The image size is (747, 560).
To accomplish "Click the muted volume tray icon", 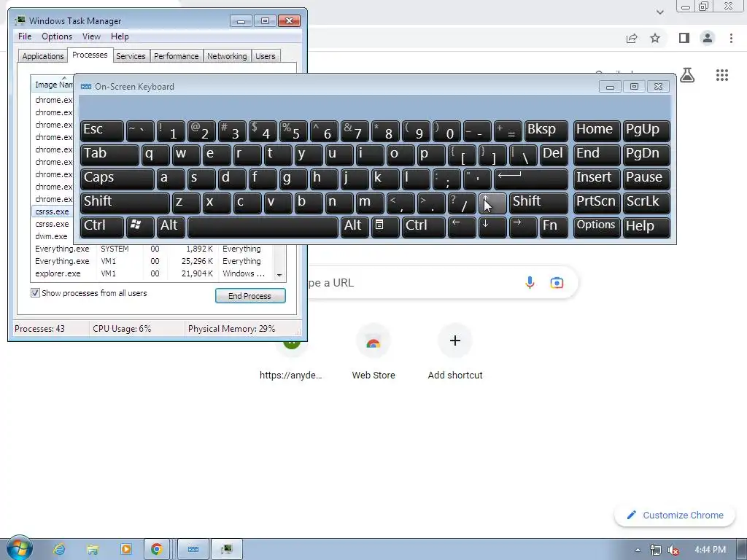I will [673, 550].
